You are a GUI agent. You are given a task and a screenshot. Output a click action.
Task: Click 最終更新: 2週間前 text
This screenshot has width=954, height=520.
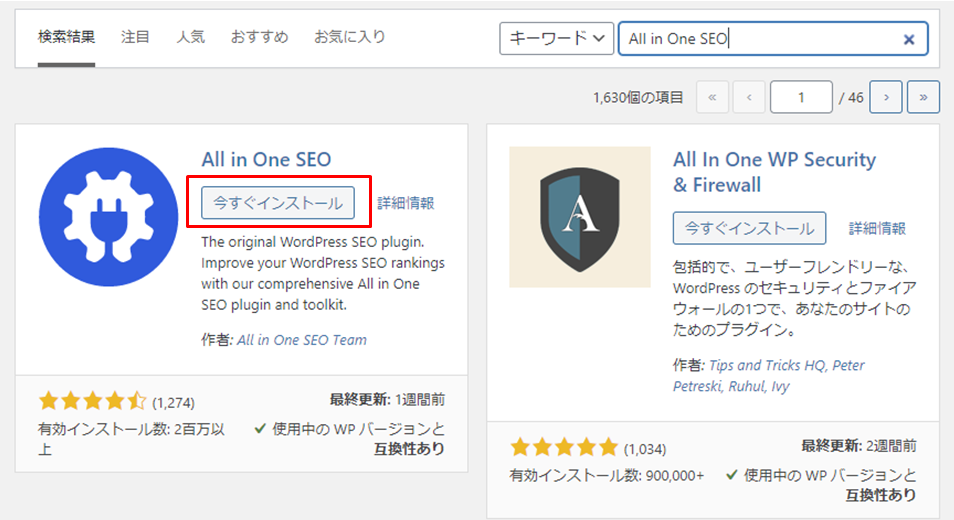point(858,446)
